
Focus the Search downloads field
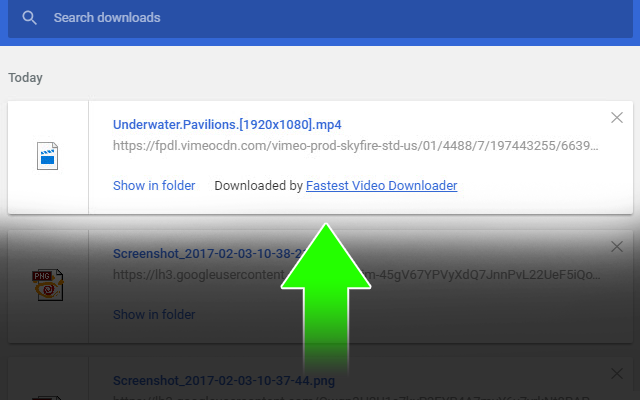point(320,18)
